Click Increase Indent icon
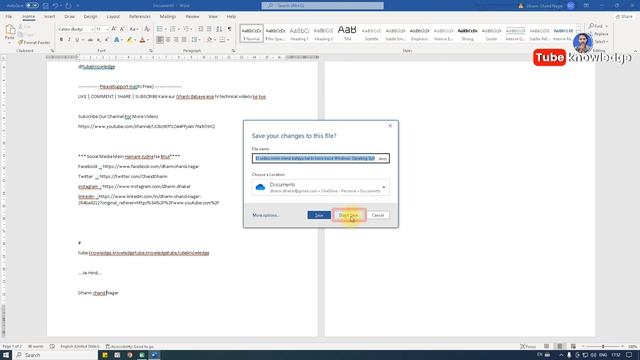 click(209, 29)
